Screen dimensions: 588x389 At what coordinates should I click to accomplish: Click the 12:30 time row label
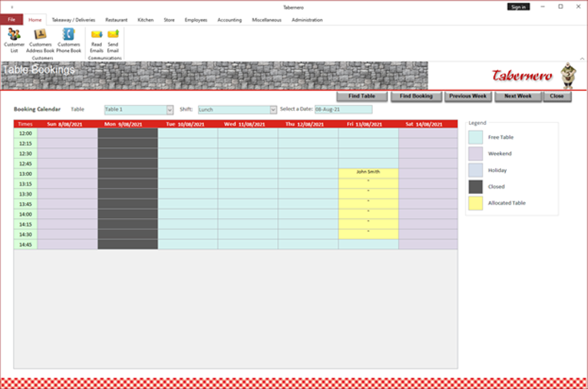point(25,154)
